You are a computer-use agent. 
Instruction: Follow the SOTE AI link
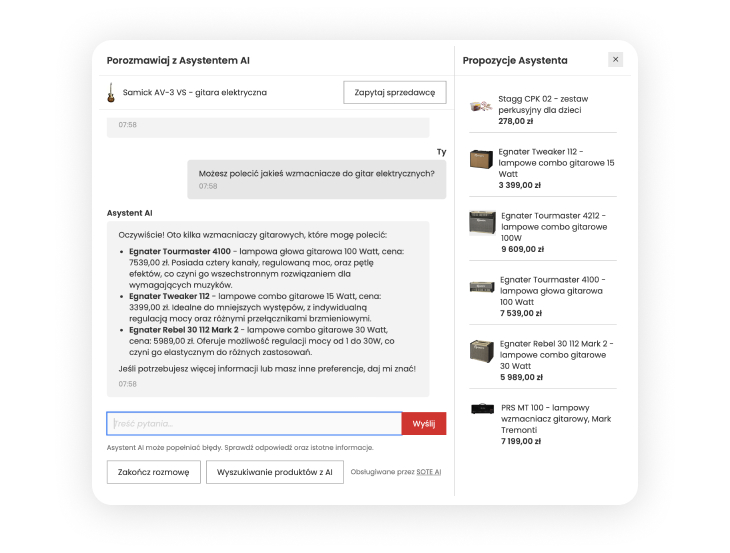coord(429,472)
